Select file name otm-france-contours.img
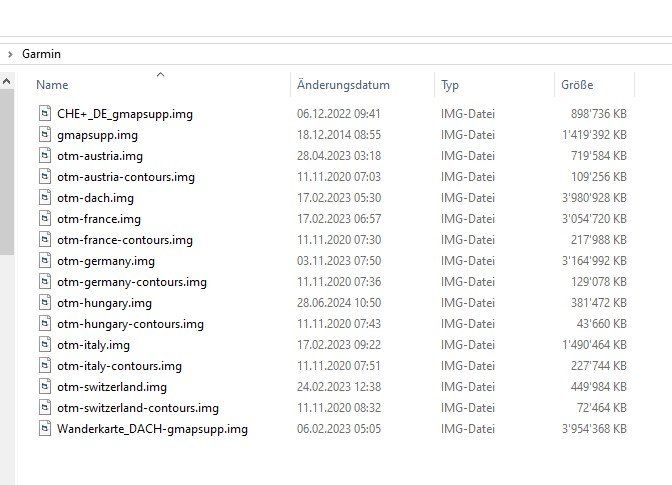672x485 pixels. (x=125, y=240)
